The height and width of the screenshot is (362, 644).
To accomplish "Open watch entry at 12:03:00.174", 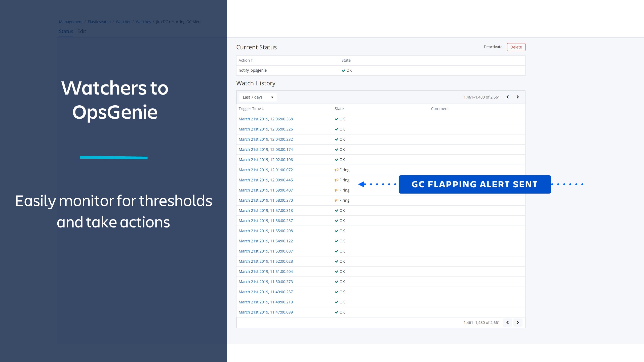I will click(266, 150).
